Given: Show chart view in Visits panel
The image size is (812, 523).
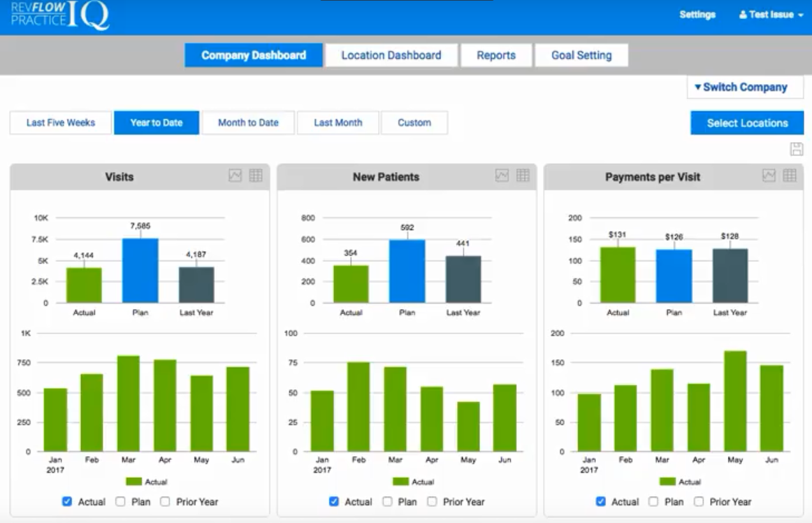Looking at the screenshot, I should 235,176.
